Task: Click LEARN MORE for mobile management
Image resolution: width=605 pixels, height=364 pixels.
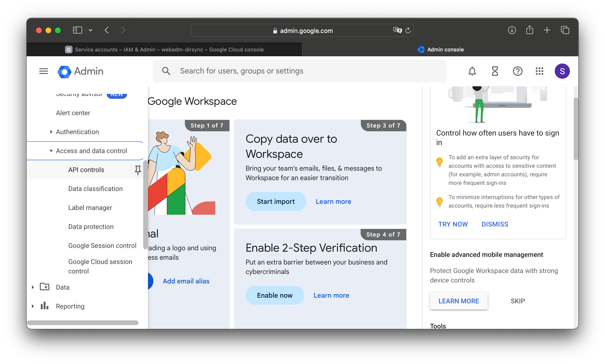Action: (x=458, y=301)
